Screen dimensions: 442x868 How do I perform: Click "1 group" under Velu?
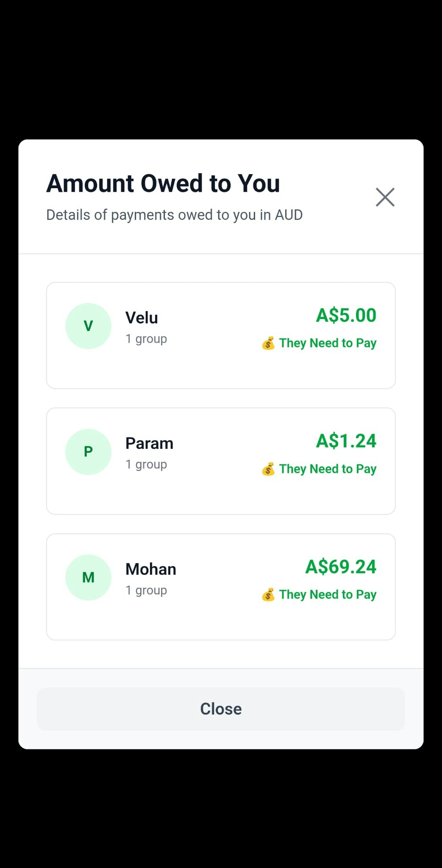click(146, 339)
